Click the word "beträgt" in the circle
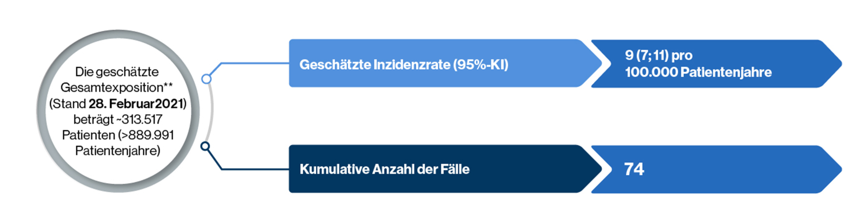The width and height of the screenshot is (868, 212). pyautogui.click(x=93, y=119)
